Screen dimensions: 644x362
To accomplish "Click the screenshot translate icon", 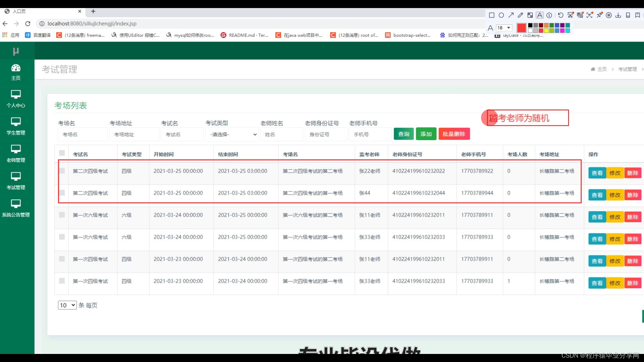I will pyautogui.click(x=580, y=15).
